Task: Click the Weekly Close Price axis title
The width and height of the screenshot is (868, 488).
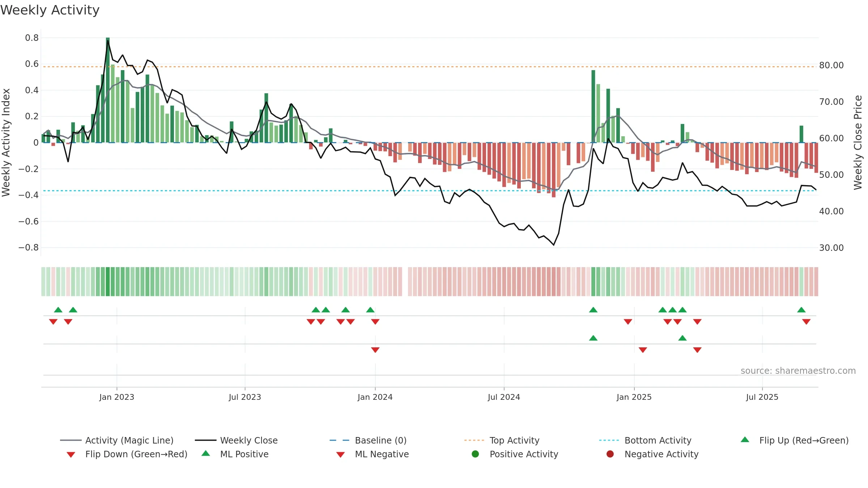Action: tap(858, 142)
